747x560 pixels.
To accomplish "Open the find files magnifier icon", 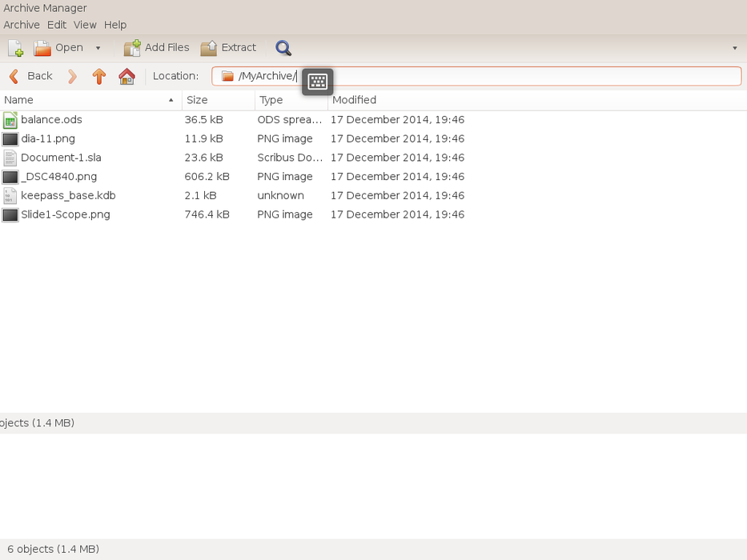I will tap(283, 48).
